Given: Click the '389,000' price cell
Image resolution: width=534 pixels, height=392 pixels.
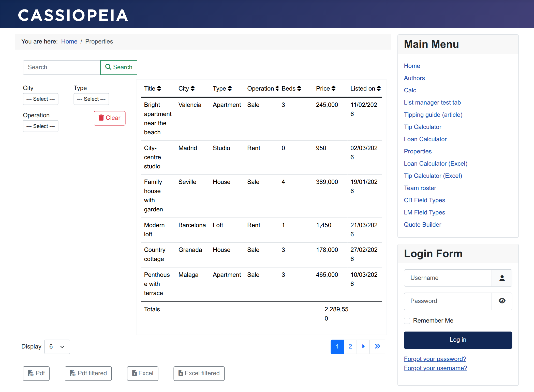Looking at the screenshot, I should (x=327, y=182).
